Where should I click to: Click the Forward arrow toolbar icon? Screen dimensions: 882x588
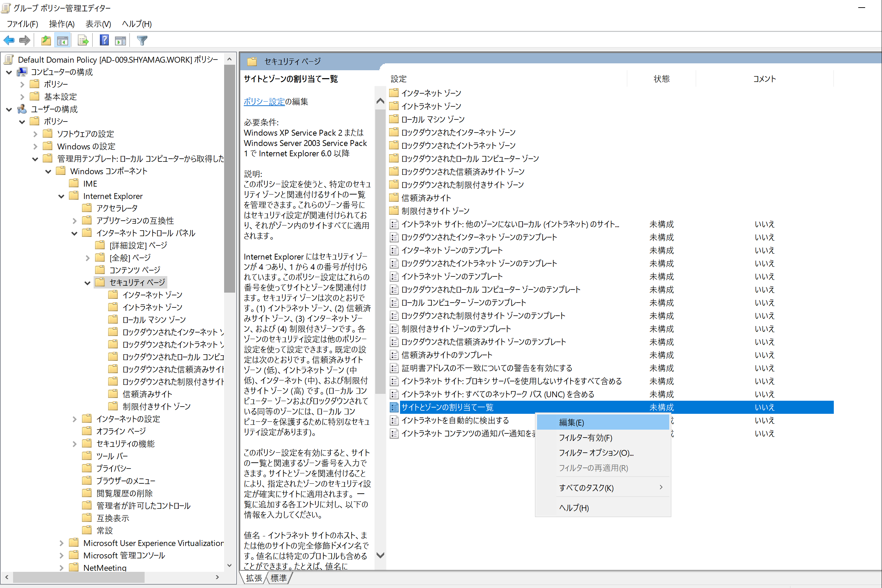tap(25, 40)
